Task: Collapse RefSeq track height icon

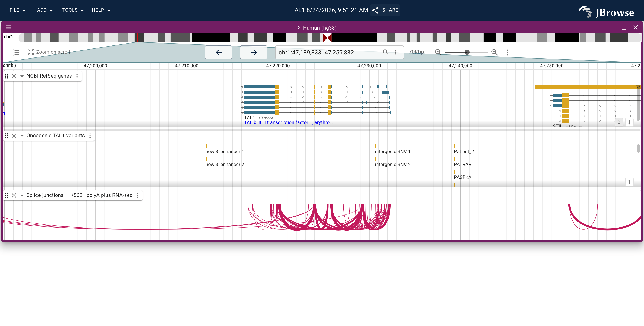Action: tap(619, 122)
